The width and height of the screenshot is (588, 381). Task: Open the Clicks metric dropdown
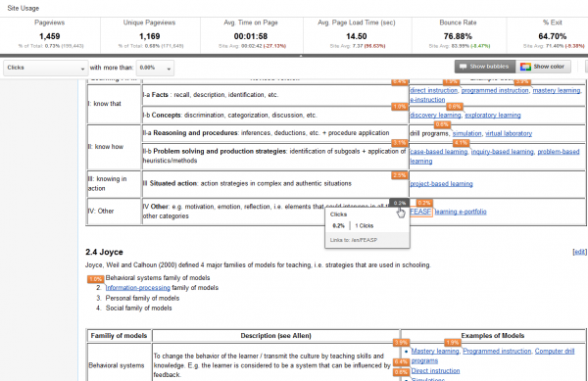pyautogui.click(x=46, y=68)
